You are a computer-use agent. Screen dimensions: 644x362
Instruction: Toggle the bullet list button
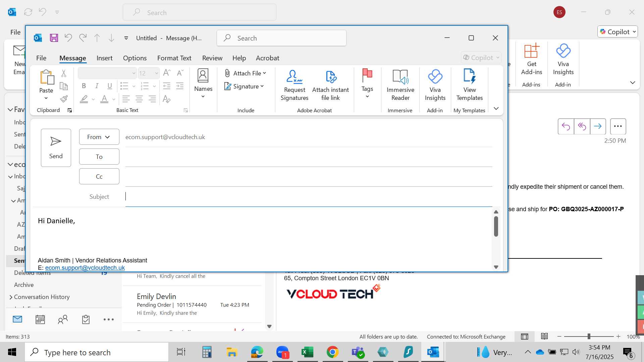tap(124, 86)
